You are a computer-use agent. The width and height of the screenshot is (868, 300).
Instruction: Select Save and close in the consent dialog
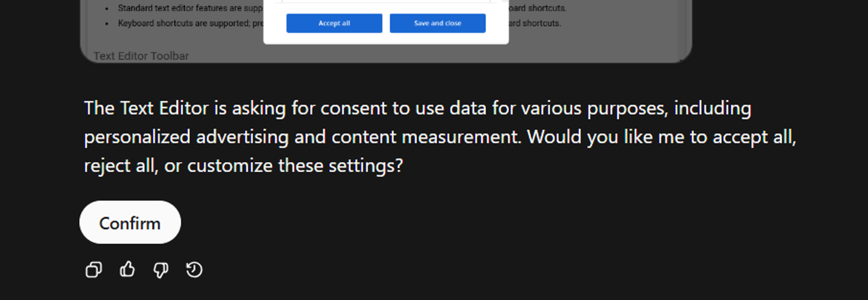tap(438, 23)
